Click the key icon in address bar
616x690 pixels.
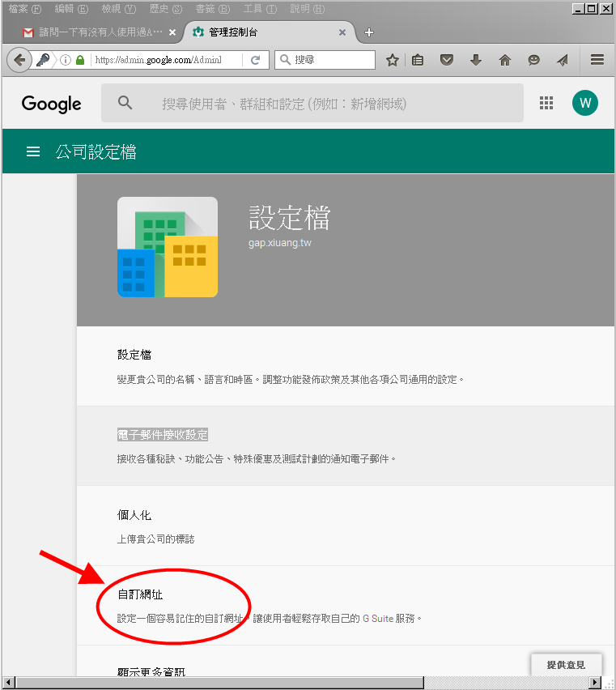coord(43,60)
